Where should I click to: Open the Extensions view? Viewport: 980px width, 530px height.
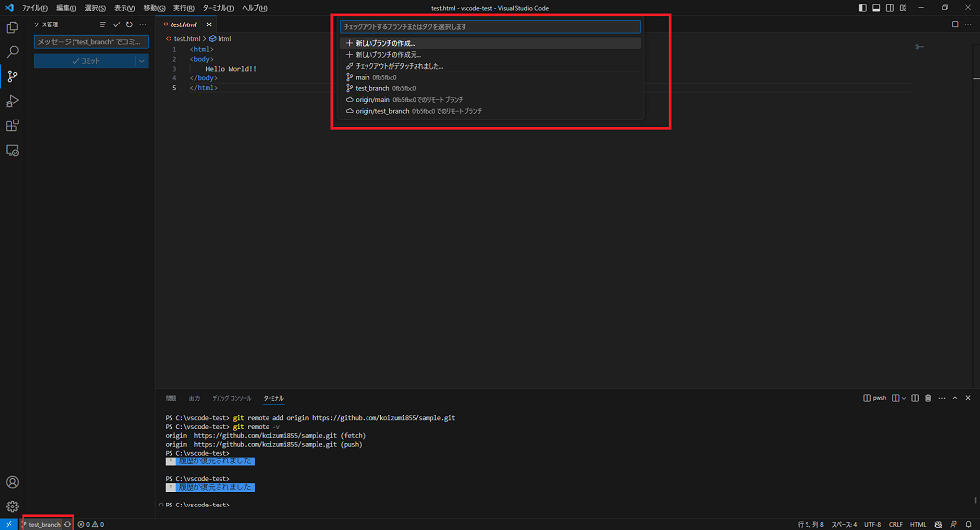click(13, 125)
